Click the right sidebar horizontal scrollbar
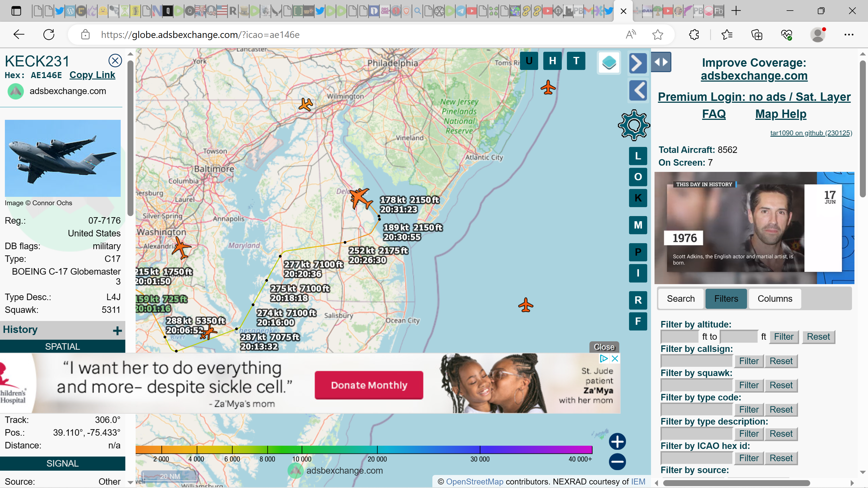 click(x=736, y=483)
